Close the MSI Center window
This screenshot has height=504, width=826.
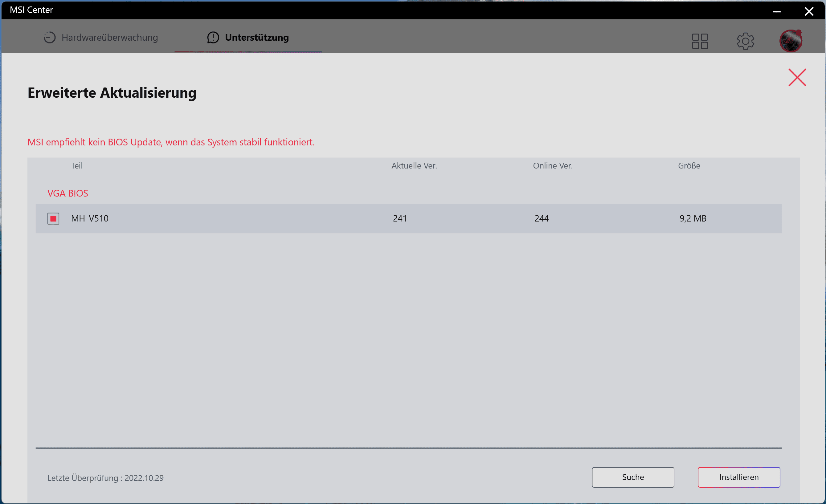coord(809,11)
